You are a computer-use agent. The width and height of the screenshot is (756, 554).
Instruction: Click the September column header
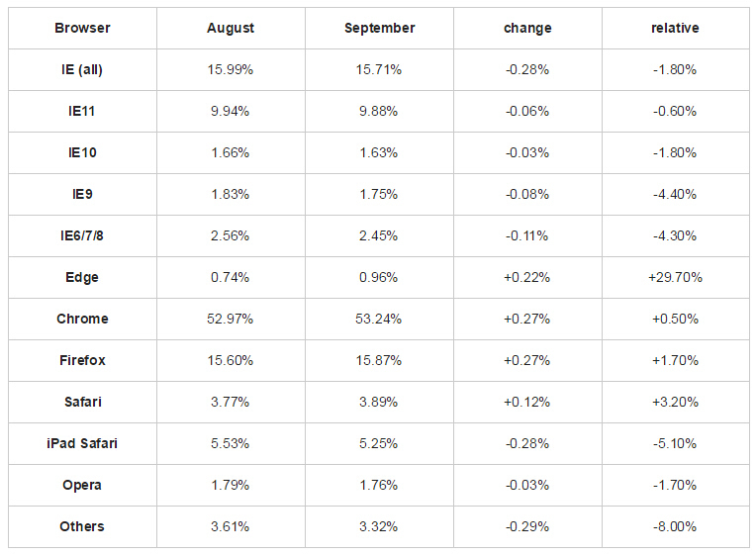(x=379, y=28)
